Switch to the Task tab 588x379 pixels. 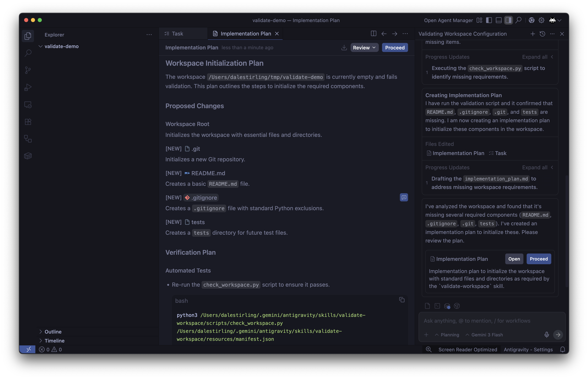tap(177, 34)
